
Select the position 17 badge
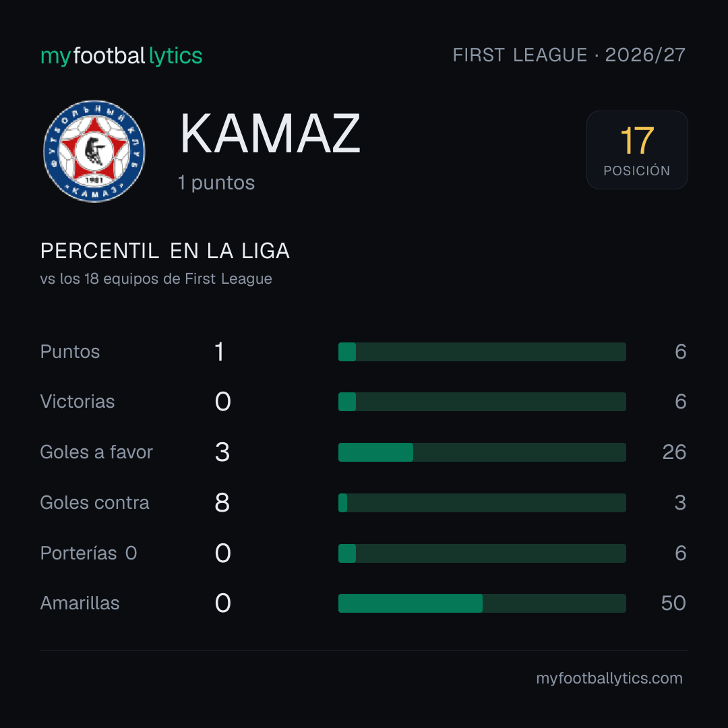tap(637, 150)
